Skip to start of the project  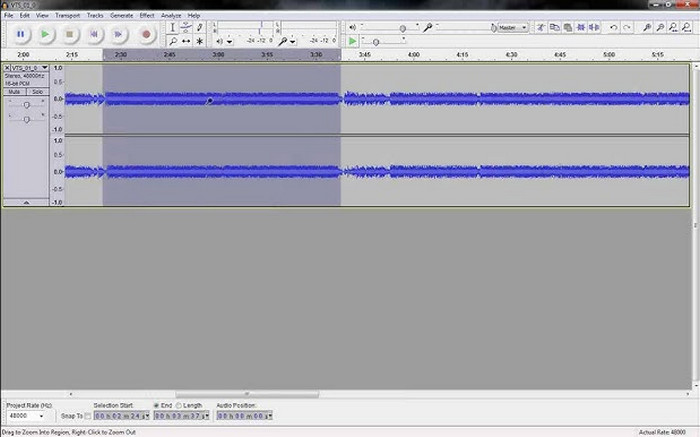click(94, 34)
